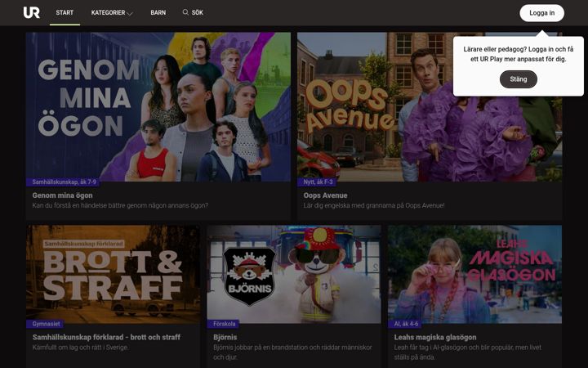Open the Björnis thumbnail image
588x368 pixels.
click(294, 274)
